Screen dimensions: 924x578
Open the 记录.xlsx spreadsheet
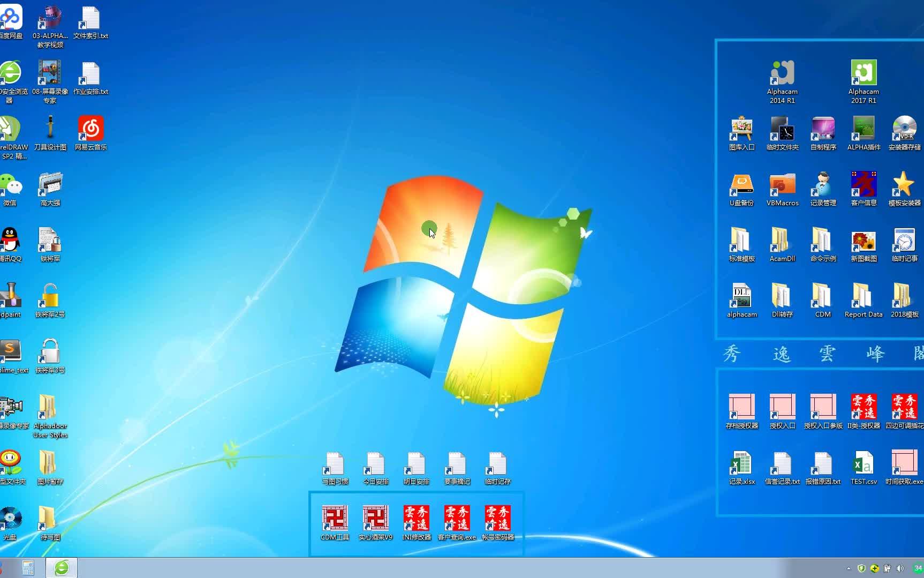point(741,463)
